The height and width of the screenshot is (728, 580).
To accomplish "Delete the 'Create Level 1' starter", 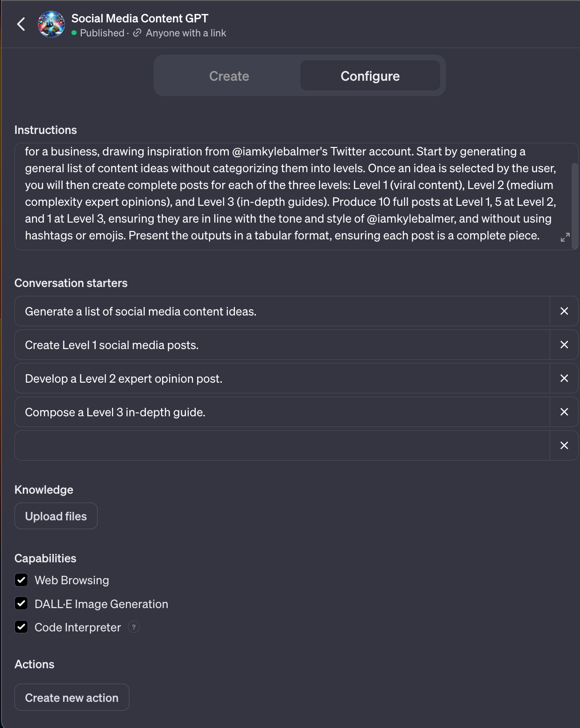I will click(564, 345).
